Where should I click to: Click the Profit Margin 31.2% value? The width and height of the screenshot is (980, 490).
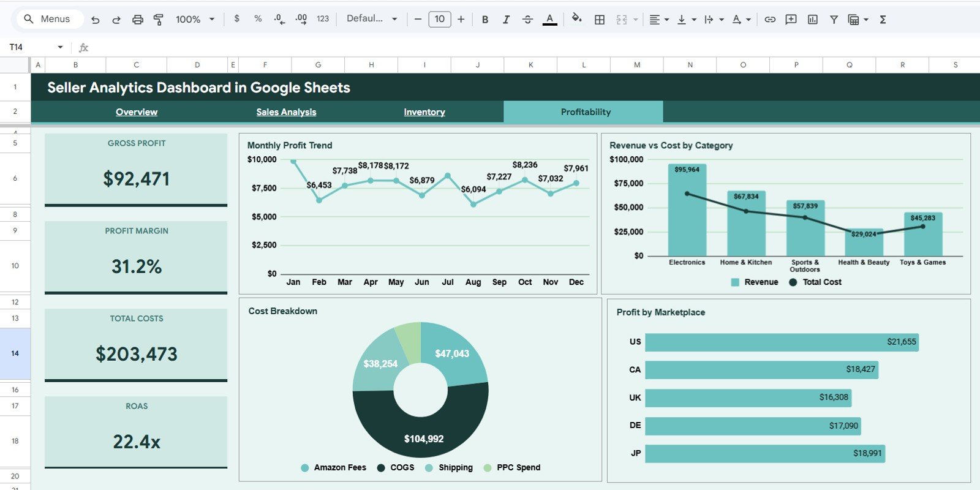coord(137,266)
